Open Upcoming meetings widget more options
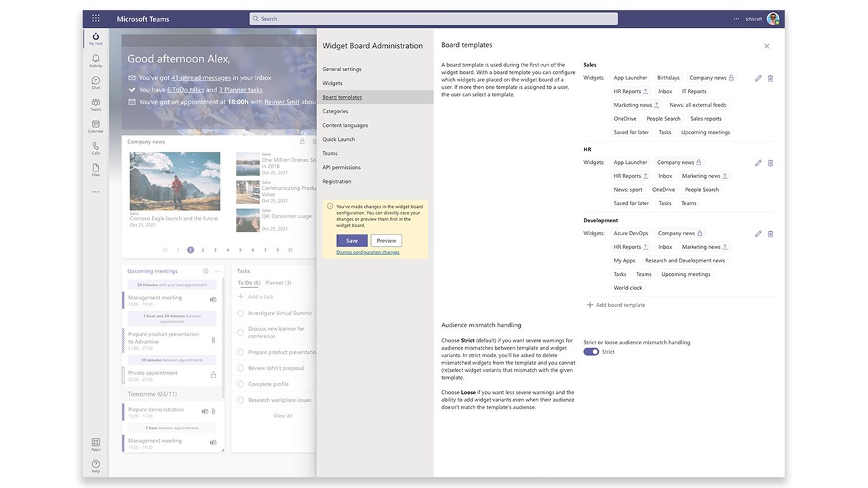The width and height of the screenshot is (868, 488). 218,271
